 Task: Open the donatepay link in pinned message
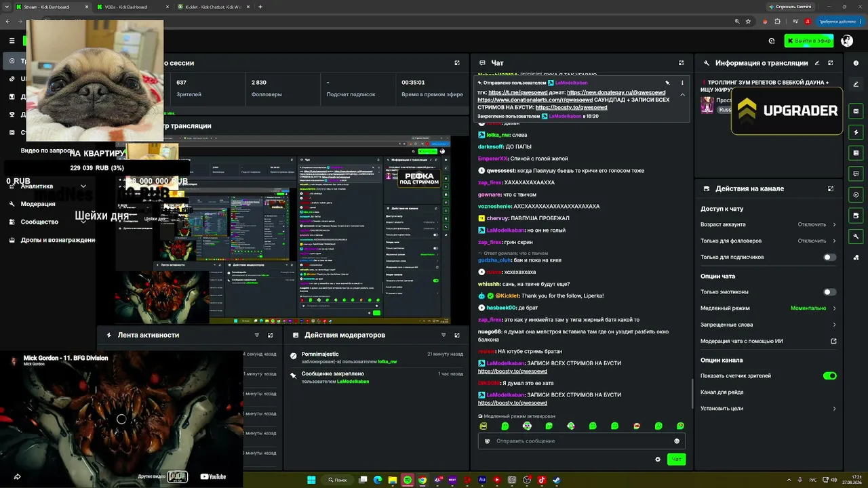616,93
